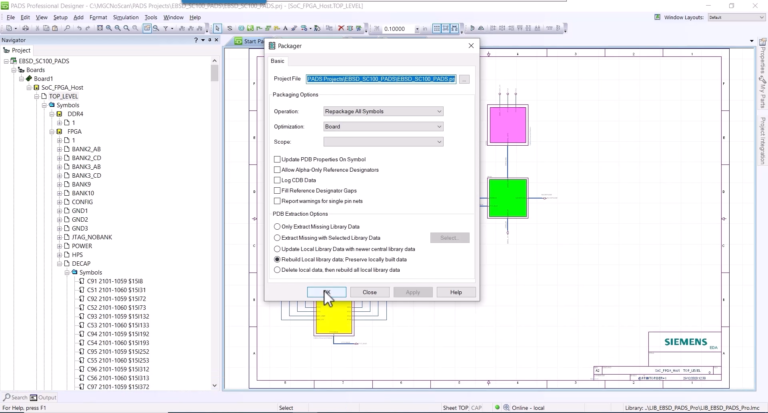Click the Find magnifier toolbar icon
Screen dimensions: 768x413
(67, 28)
